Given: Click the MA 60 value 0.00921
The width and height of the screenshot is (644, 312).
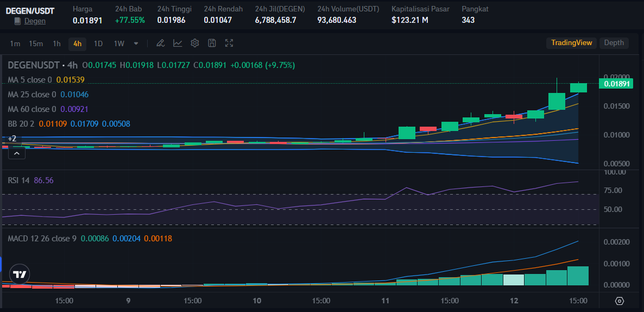Looking at the screenshot, I should pos(74,109).
